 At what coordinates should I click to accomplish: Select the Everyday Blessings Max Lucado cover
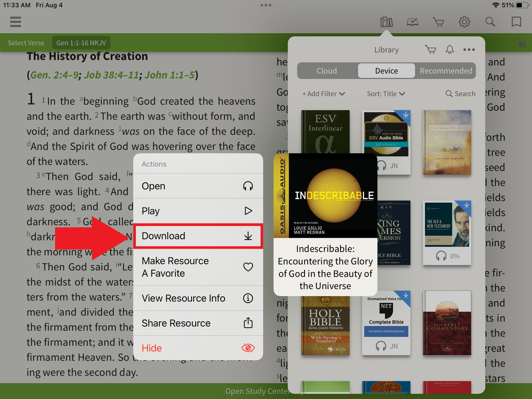pyautogui.click(x=447, y=142)
